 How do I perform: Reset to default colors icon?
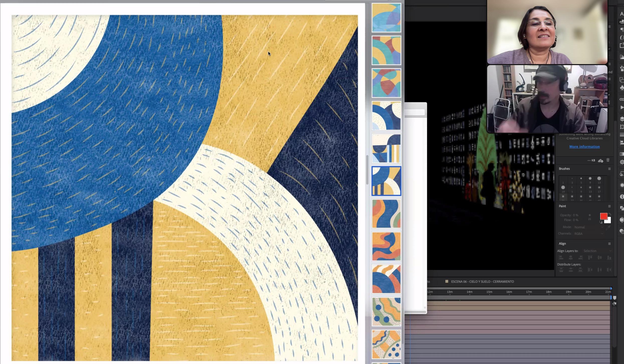point(601,222)
